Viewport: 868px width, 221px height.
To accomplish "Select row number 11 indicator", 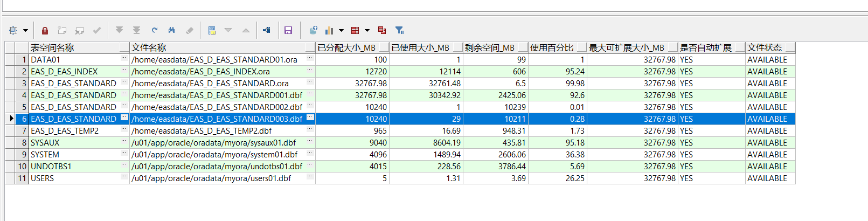I will click(x=22, y=178).
